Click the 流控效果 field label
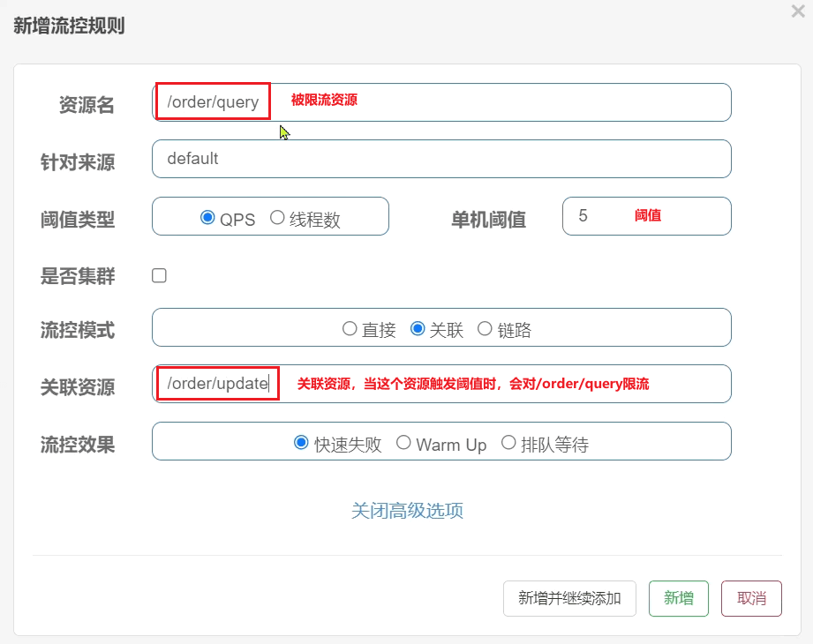813x644 pixels. click(78, 445)
